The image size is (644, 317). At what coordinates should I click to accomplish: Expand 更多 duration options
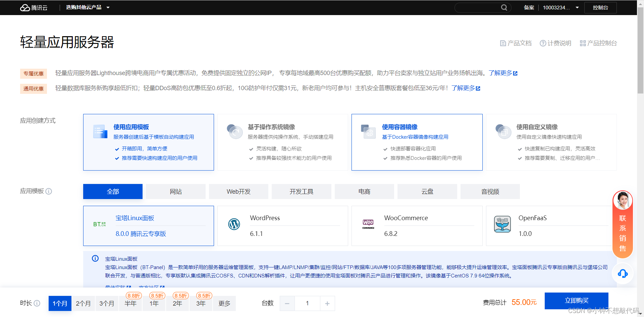click(224, 303)
